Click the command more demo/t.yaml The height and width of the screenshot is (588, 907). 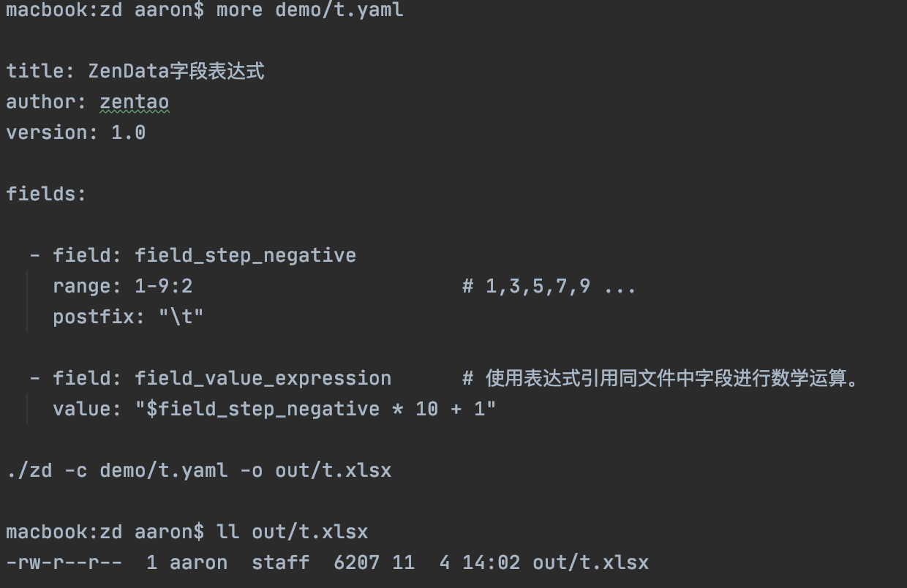point(309,10)
